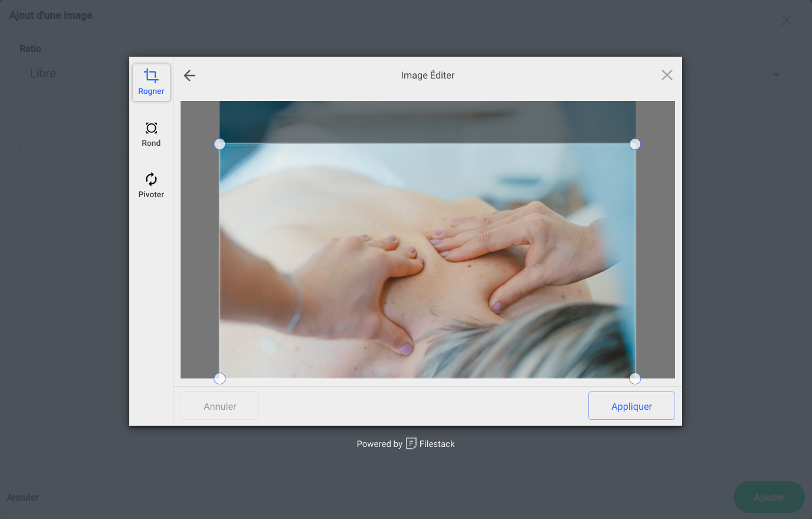Click the massage photo in the crop area
The width and height of the screenshot is (812, 519).
tap(427, 260)
